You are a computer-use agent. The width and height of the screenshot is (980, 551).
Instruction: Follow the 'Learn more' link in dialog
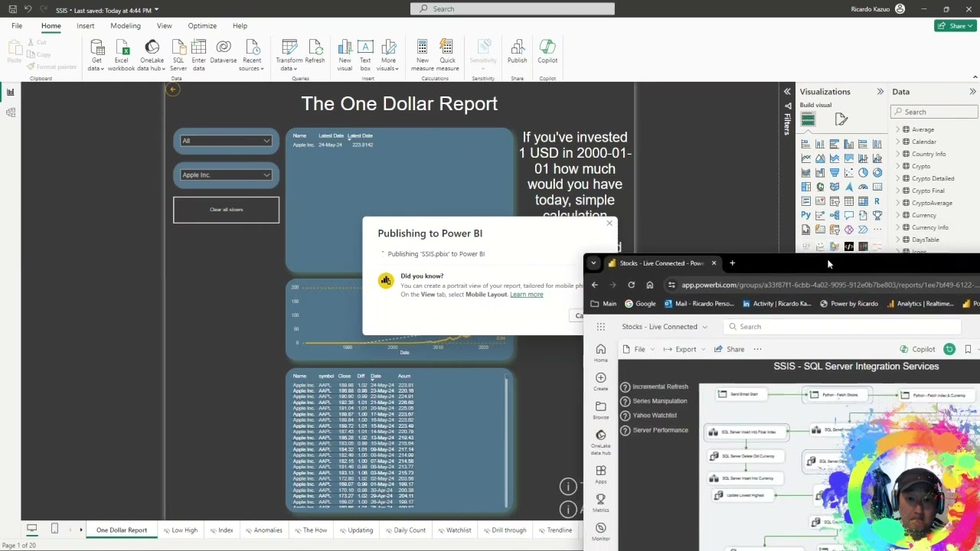click(526, 295)
